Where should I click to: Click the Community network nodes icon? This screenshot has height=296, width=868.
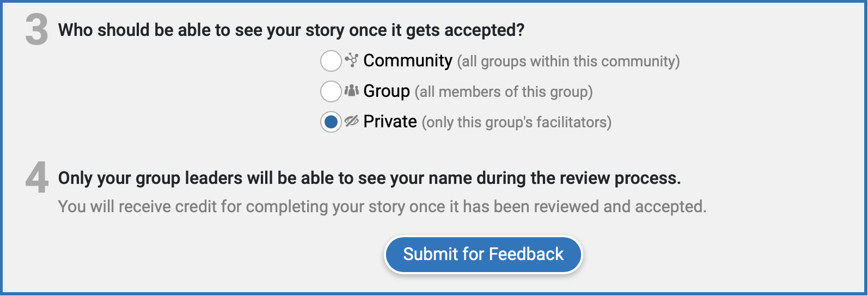click(x=352, y=60)
